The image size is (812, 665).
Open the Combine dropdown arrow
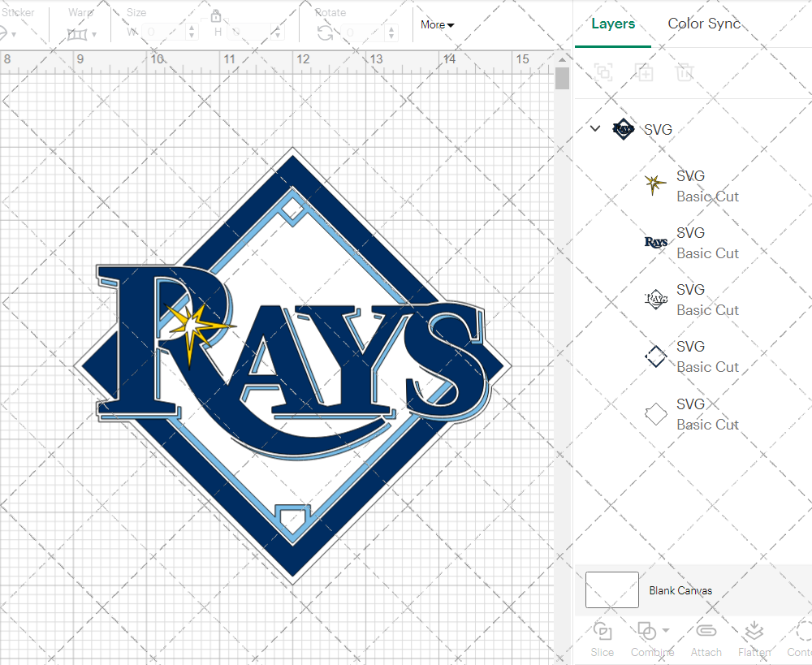pyautogui.click(x=666, y=630)
